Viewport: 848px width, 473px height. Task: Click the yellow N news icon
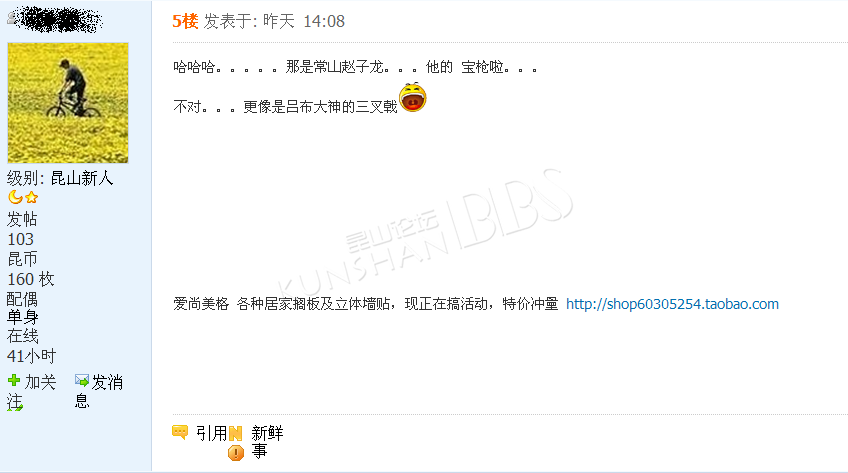pyautogui.click(x=235, y=433)
